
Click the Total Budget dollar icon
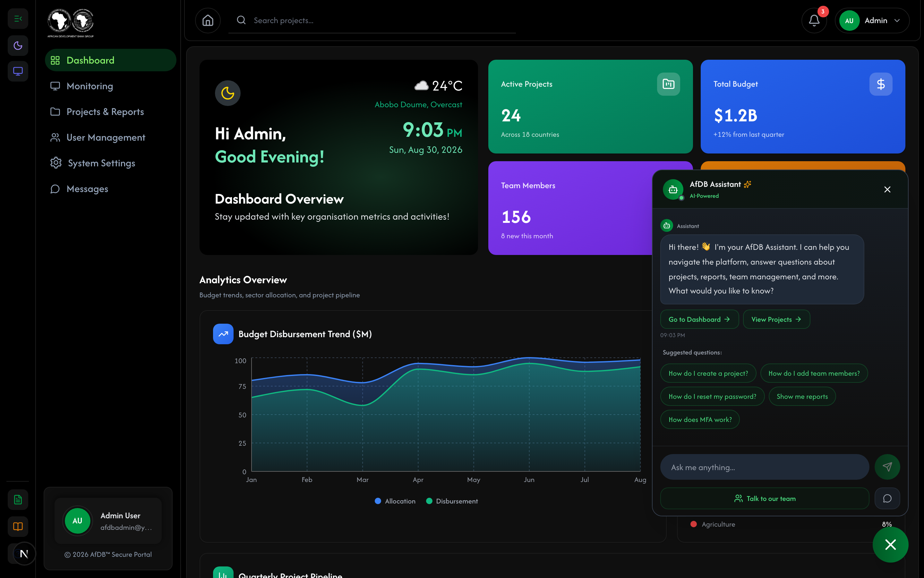pyautogui.click(x=880, y=84)
